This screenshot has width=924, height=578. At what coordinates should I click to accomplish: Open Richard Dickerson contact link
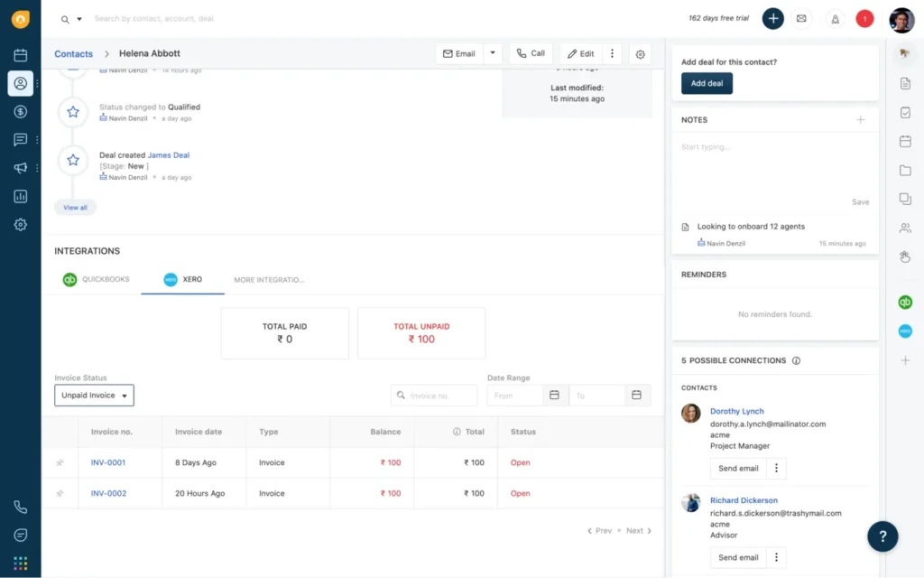[744, 500]
